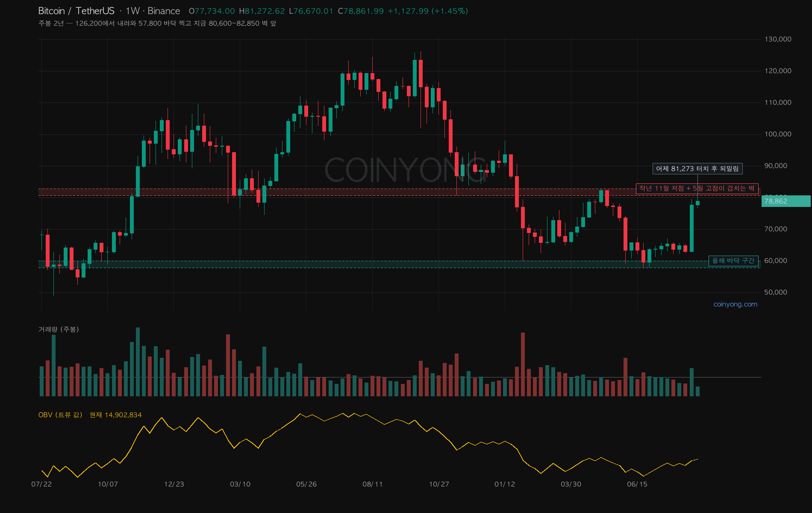
Task: Click the latest small green weekly candle
Action: pyautogui.click(x=697, y=203)
